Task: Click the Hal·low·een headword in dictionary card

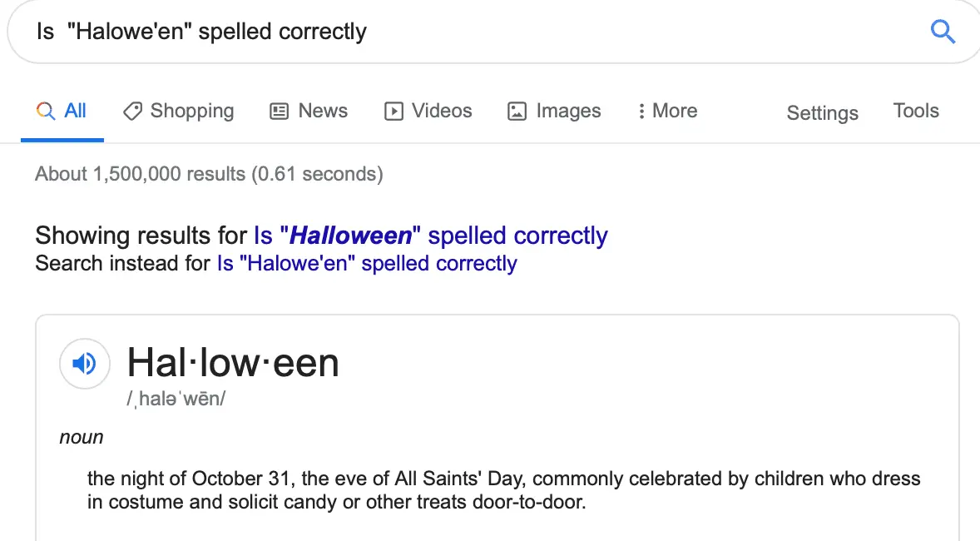Action: pyautogui.click(x=233, y=363)
